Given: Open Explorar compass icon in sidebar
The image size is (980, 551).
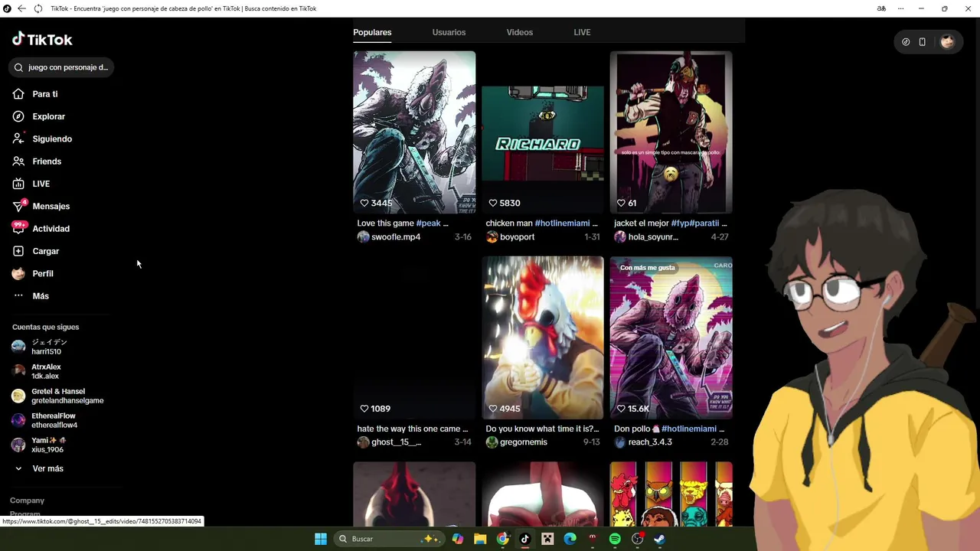Looking at the screenshot, I should coord(18,116).
